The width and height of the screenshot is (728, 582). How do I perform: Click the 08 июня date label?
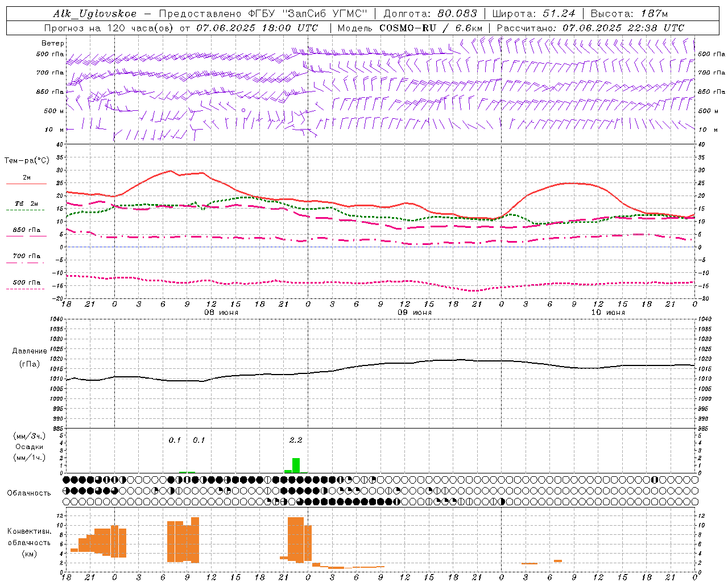click(221, 313)
